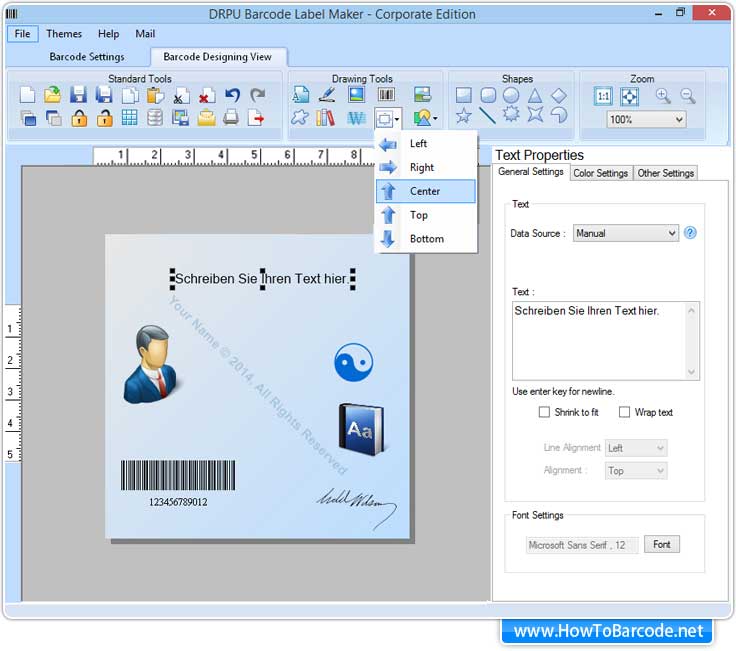Click the Font button
This screenshot has width=736, height=651.
pyautogui.click(x=661, y=544)
